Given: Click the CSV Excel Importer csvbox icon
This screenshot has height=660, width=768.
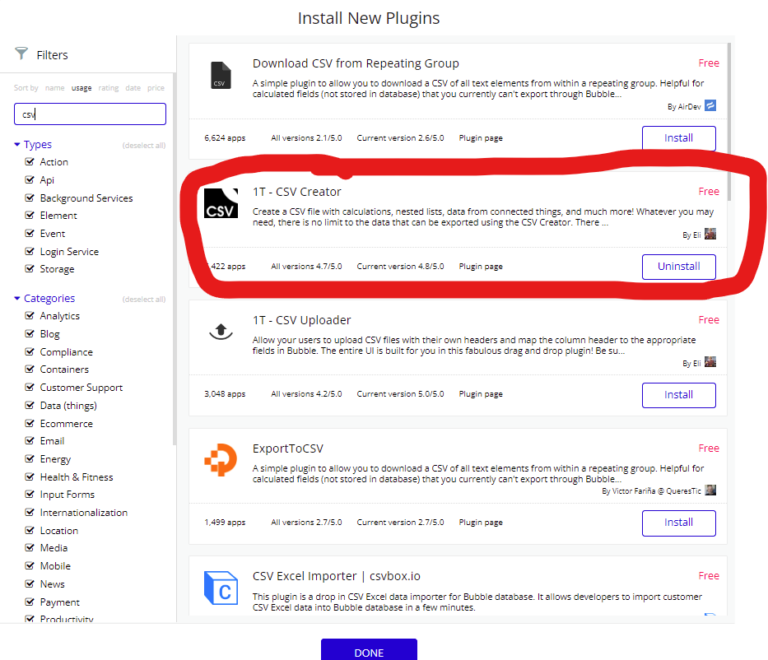Looking at the screenshot, I should (x=220, y=587).
